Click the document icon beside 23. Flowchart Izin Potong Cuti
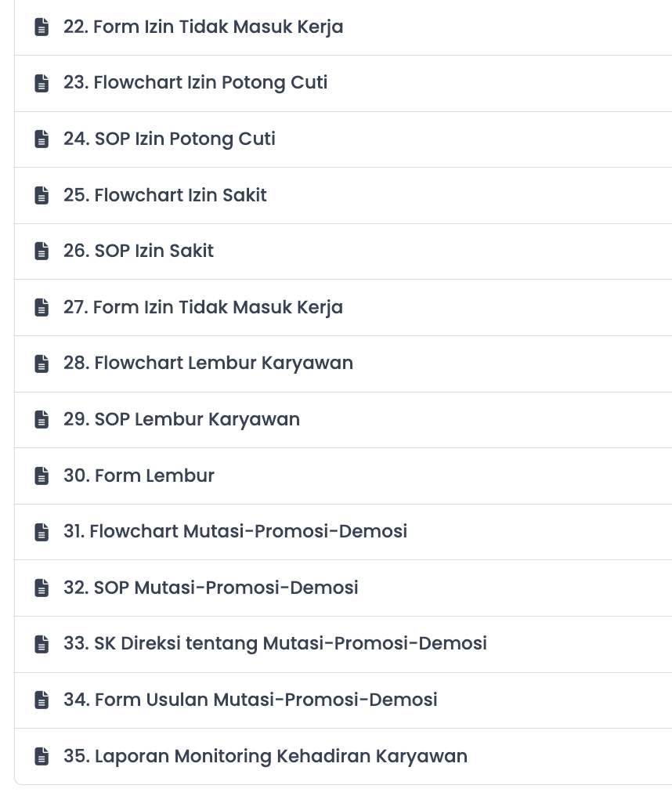This screenshot has width=672, height=796. pyautogui.click(x=42, y=83)
